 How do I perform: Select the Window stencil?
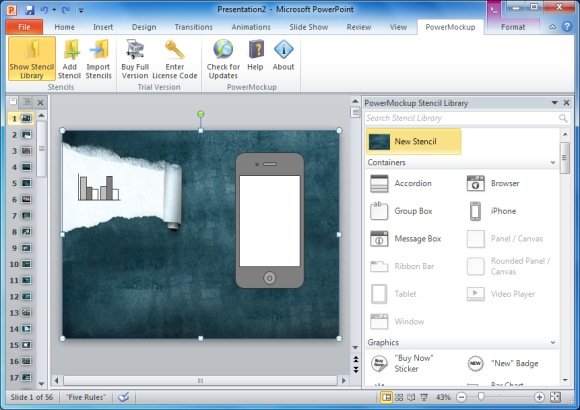coord(397,321)
